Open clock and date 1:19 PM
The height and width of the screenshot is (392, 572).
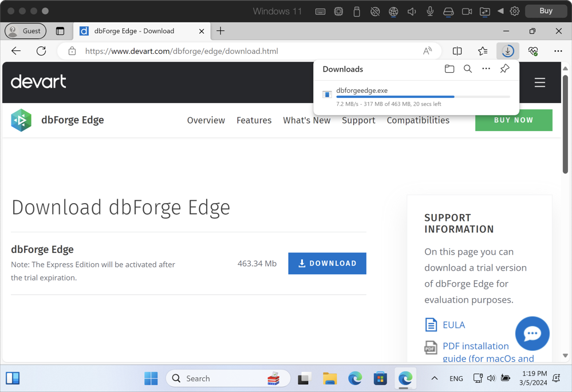coord(534,378)
